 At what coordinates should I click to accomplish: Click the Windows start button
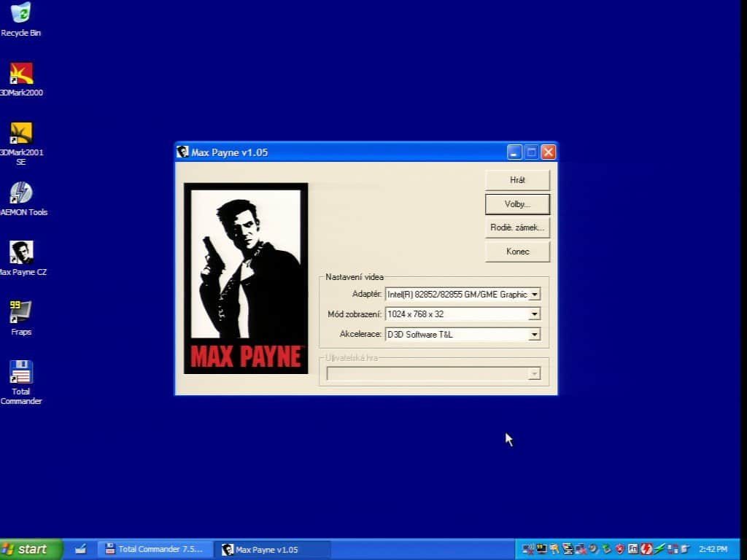pyautogui.click(x=31, y=549)
